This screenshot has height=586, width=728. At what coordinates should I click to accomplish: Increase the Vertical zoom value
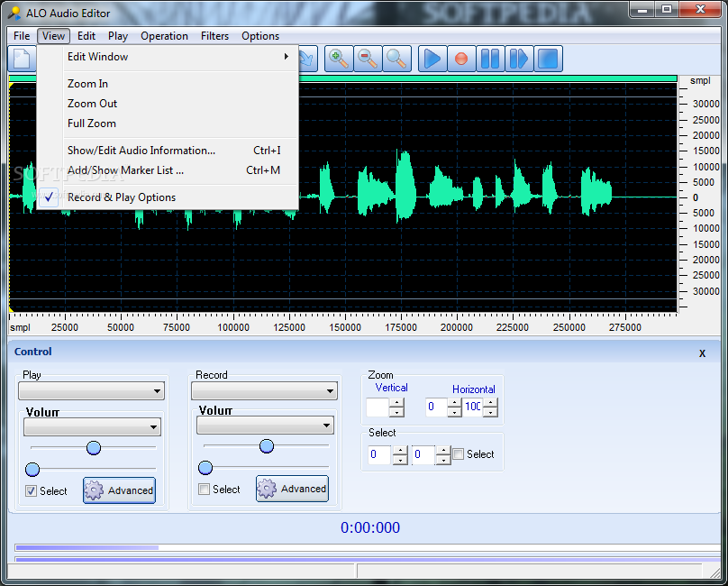point(396,402)
